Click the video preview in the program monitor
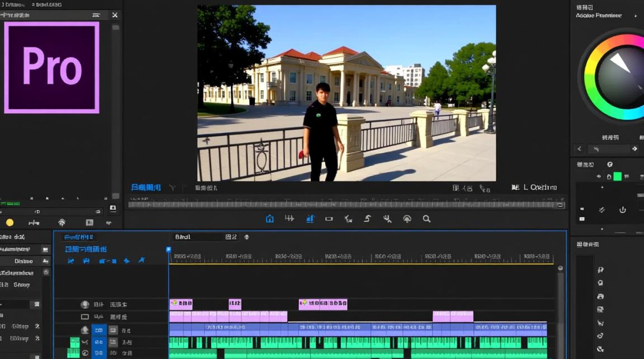Image resolution: width=644 pixels, height=359 pixels. tap(346, 93)
